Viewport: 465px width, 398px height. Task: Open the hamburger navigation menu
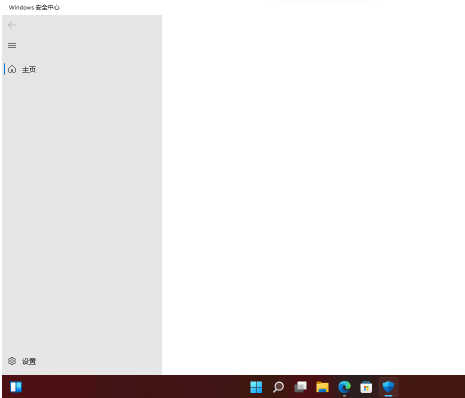pyautogui.click(x=12, y=45)
